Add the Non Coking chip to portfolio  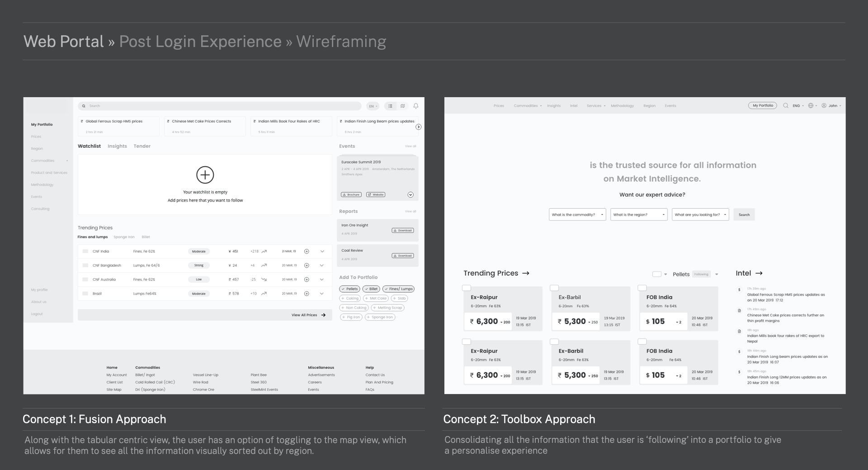coord(354,308)
